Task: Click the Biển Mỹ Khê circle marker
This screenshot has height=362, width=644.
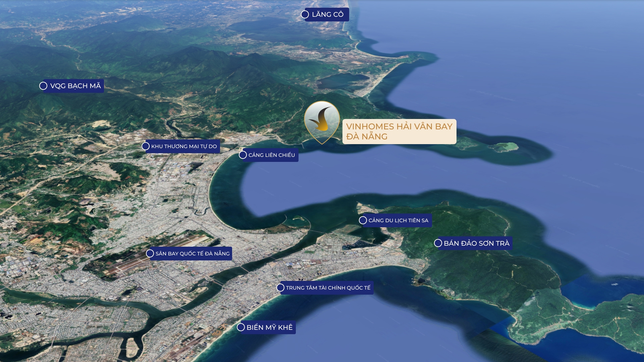Action: point(241,327)
